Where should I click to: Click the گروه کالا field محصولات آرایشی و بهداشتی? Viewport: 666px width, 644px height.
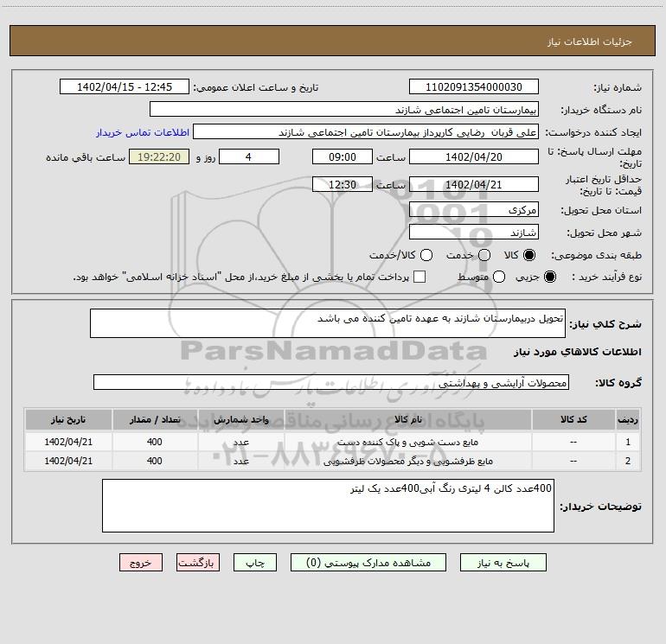coord(331,382)
